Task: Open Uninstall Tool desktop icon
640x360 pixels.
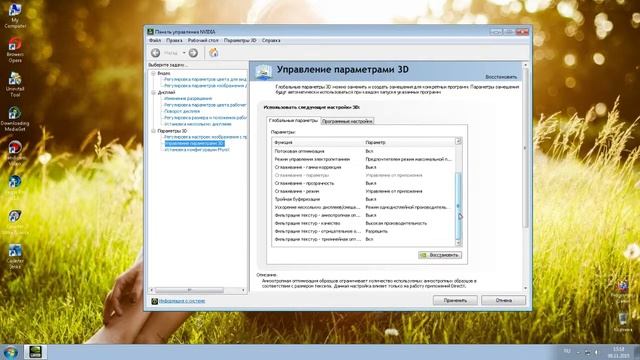Action: click(x=15, y=84)
